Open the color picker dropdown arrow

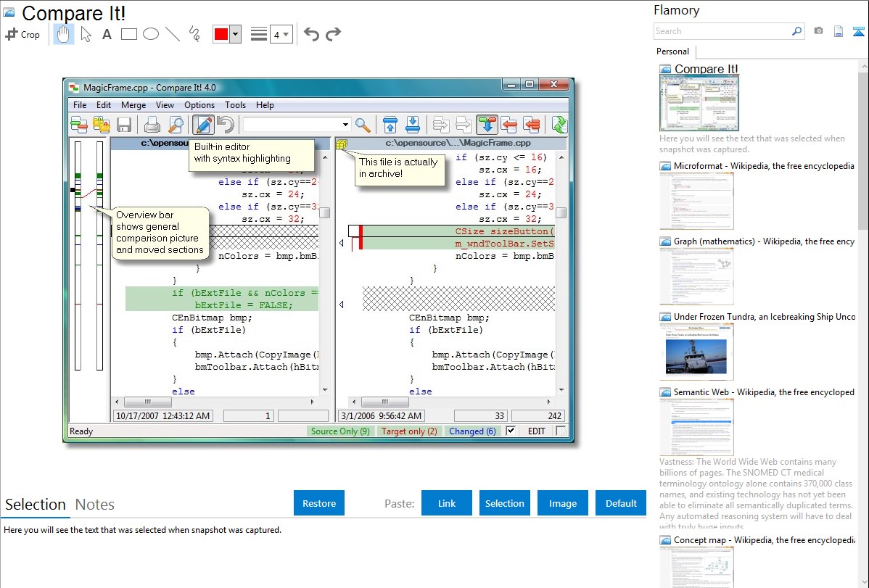pyautogui.click(x=235, y=34)
